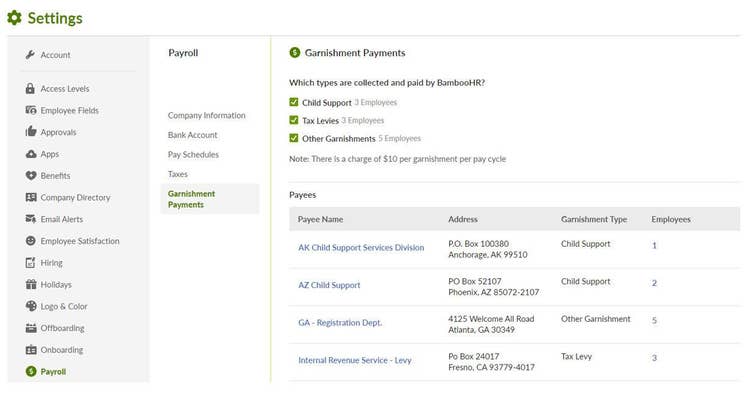Click the 'Tax Levy' garnishment type cell
Viewport: 750px width, 395px height.
click(576, 356)
